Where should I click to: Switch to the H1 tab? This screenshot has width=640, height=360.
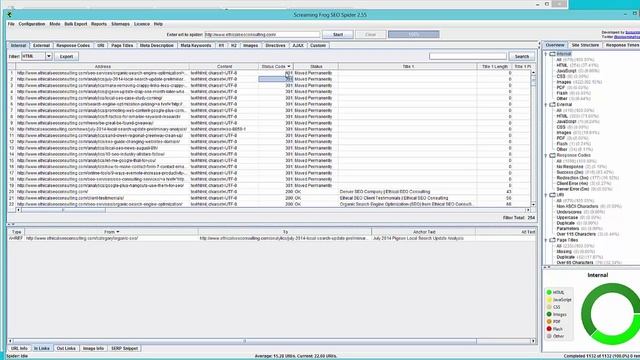pyautogui.click(x=221, y=45)
